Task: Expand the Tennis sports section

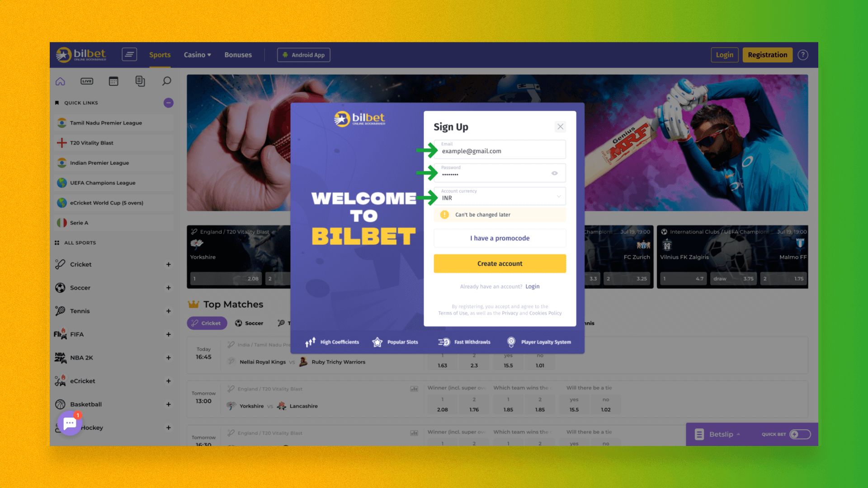Action: [x=168, y=310]
